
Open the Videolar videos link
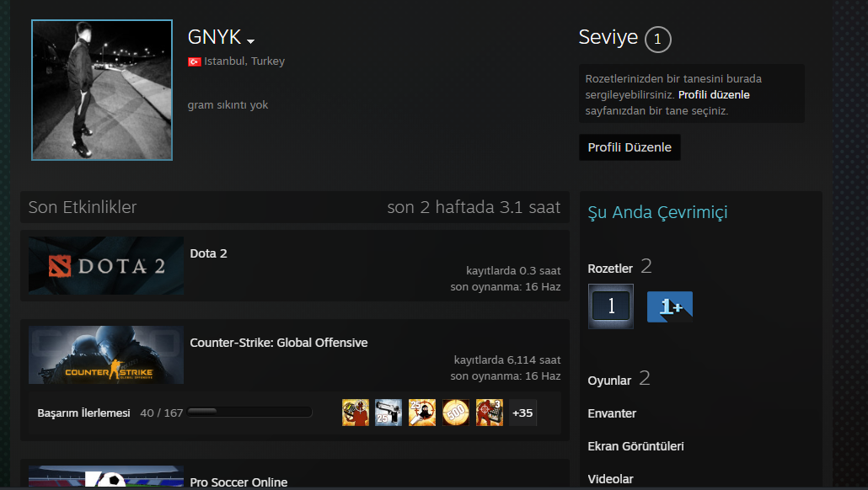click(x=610, y=479)
